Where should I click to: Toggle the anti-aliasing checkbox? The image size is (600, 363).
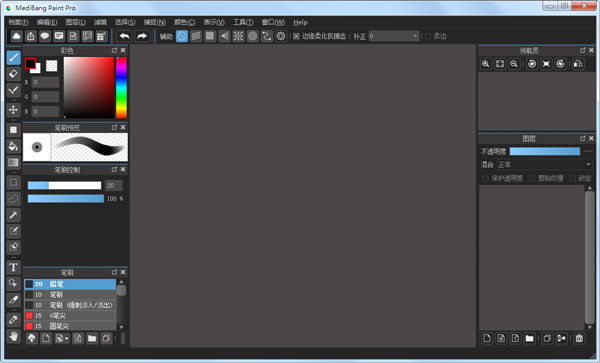click(x=296, y=36)
